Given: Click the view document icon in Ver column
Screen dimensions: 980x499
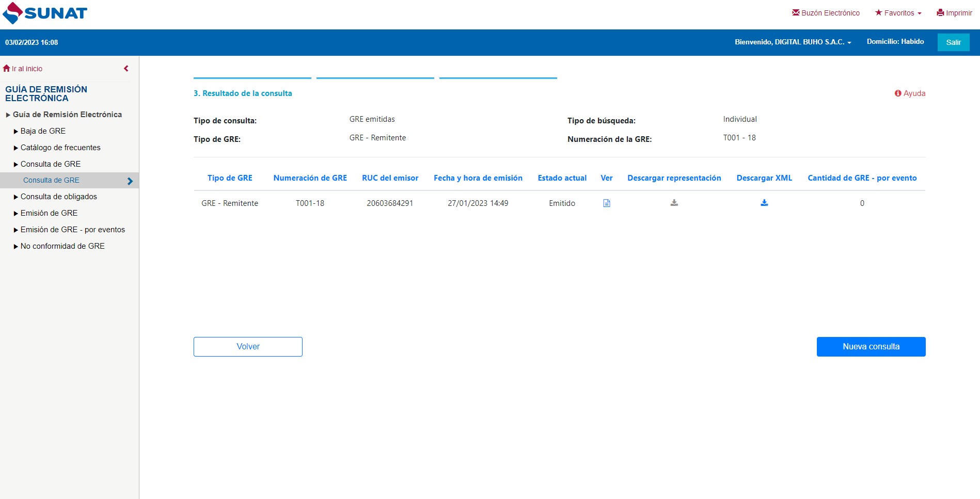Looking at the screenshot, I should point(607,203).
